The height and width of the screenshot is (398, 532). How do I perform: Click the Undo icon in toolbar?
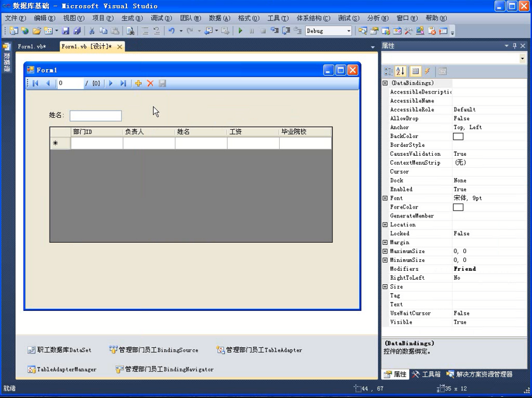pos(171,31)
